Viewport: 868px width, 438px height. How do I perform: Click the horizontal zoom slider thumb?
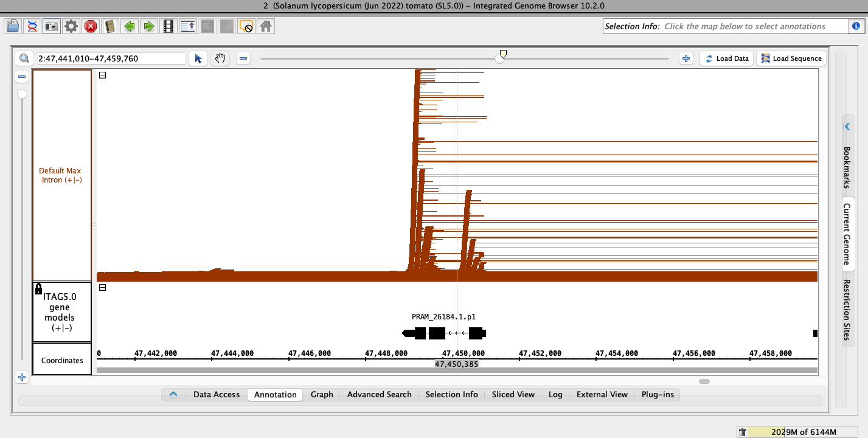pos(501,58)
